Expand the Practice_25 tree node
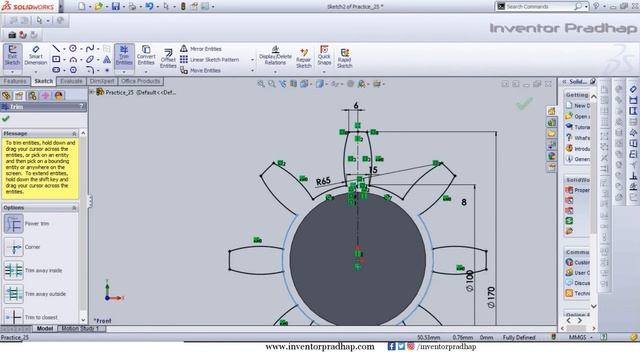The width and height of the screenshot is (640, 360). tap(92, 92)
